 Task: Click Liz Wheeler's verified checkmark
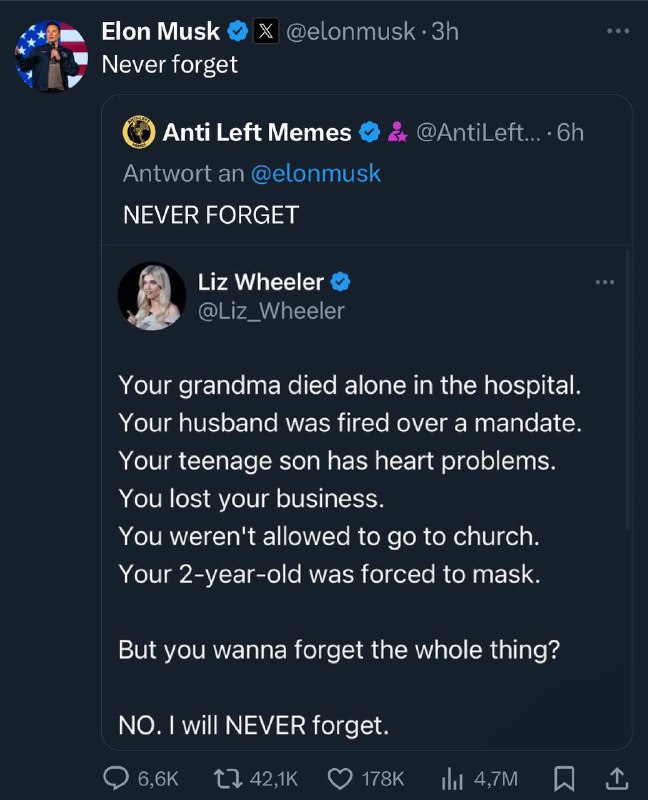340,282
